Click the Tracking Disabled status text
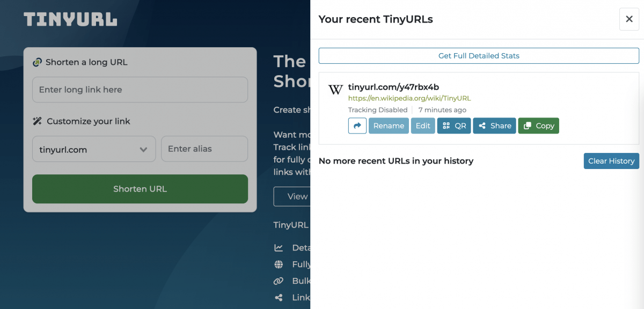Screen dimensions: 644x309 coord(378,110)
